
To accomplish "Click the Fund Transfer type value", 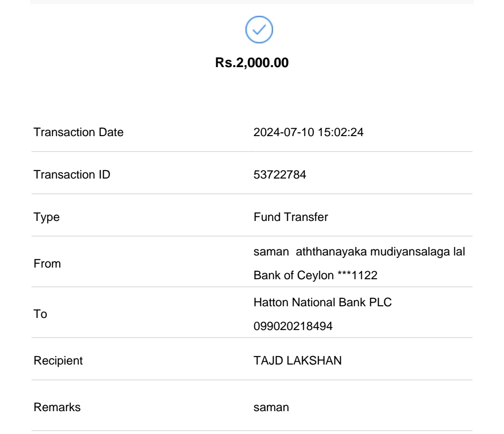I will [291, 217].
